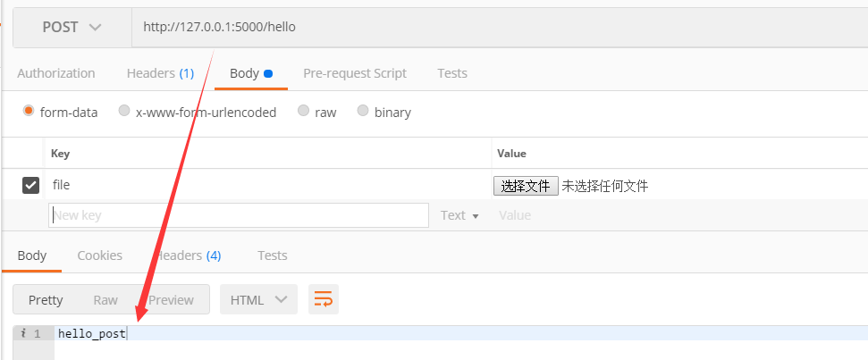Switch to the response Cookies tab

click(99, 255)
